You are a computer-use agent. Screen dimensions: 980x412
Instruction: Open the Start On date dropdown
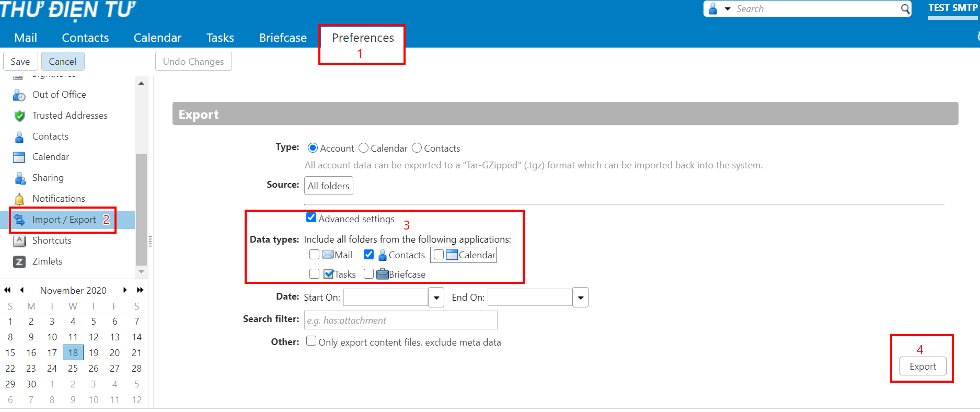[436, 297]
